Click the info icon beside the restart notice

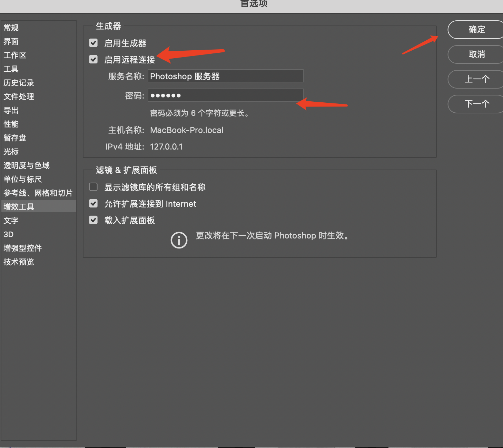179,240
